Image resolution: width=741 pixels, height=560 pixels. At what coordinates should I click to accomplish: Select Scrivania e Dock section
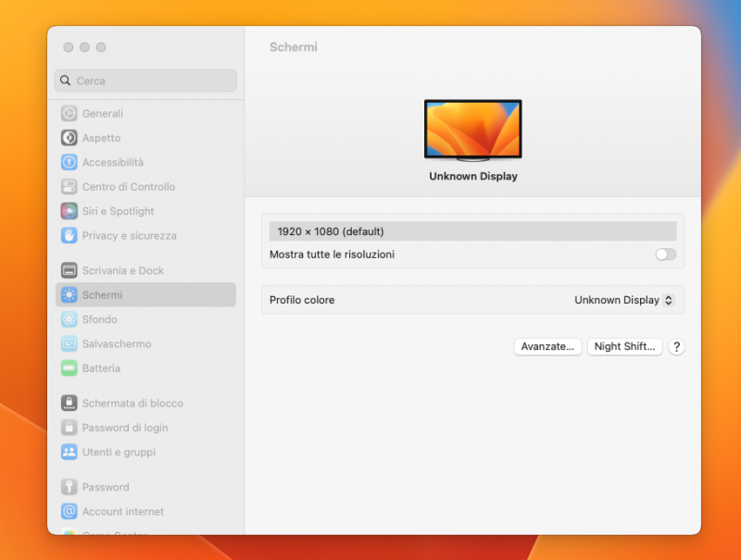[x=145, y=270]
